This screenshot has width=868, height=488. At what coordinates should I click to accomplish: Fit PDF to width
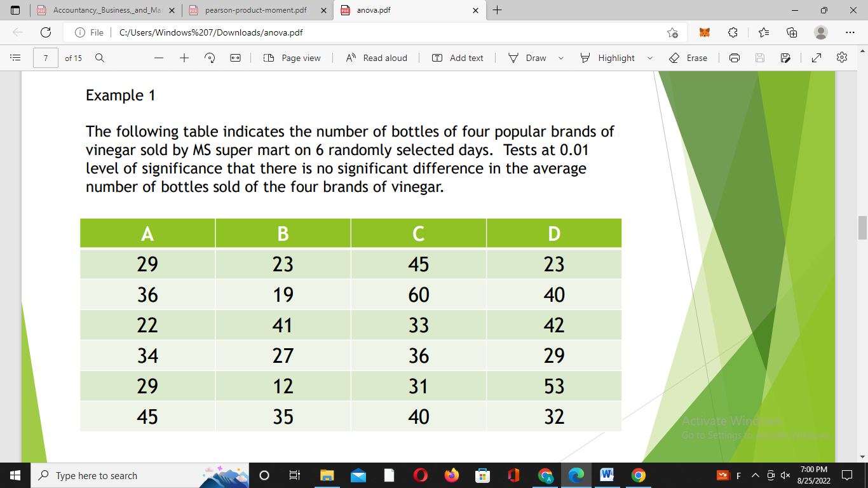coord(235,58)
